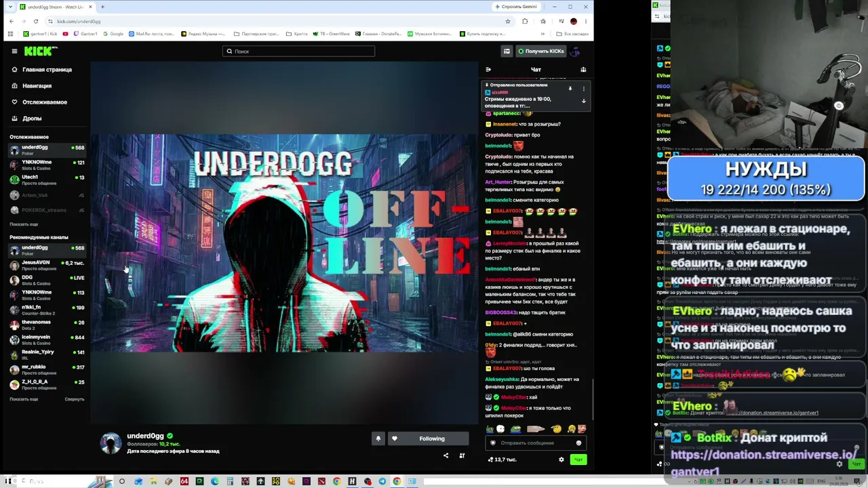This screenshot has height=488, width=868.
Task: Expand the pinned message with the down arrow
Action: (x=583, y=101)
